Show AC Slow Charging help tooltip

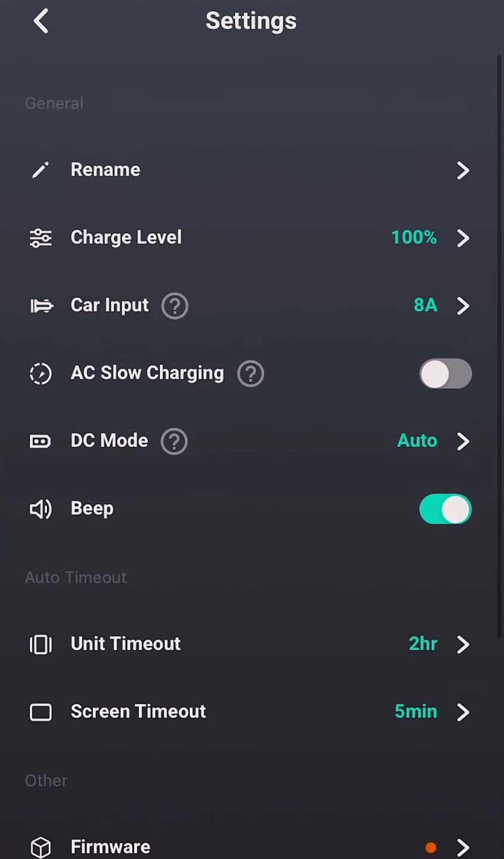tap(251, 374)
